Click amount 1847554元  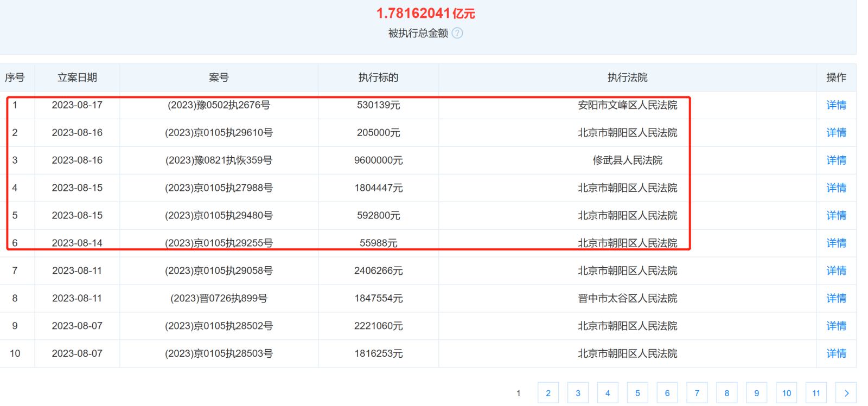click(378, 298)
